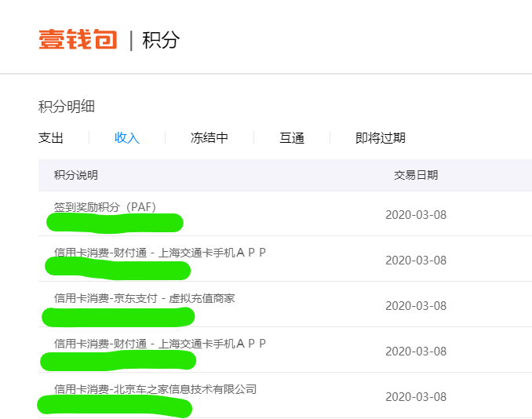Show the 即将过期 points tab
Viewport: 532px width, 419px height.
coord(381,138)
